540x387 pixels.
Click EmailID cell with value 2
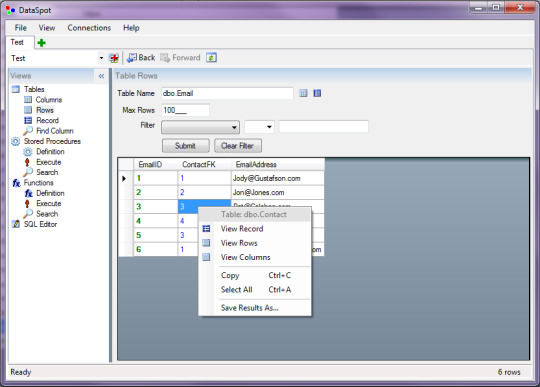click(156, 192)
